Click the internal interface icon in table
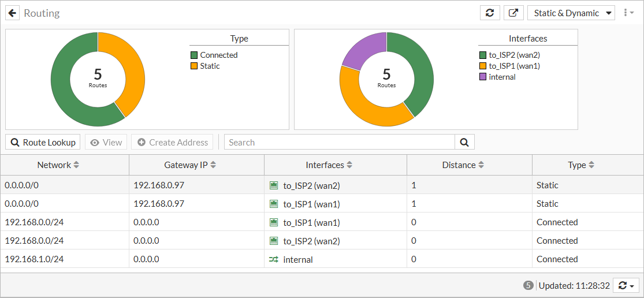Viewport: 644px width, 298px height. pyautogui.click(x=274, y=260)
